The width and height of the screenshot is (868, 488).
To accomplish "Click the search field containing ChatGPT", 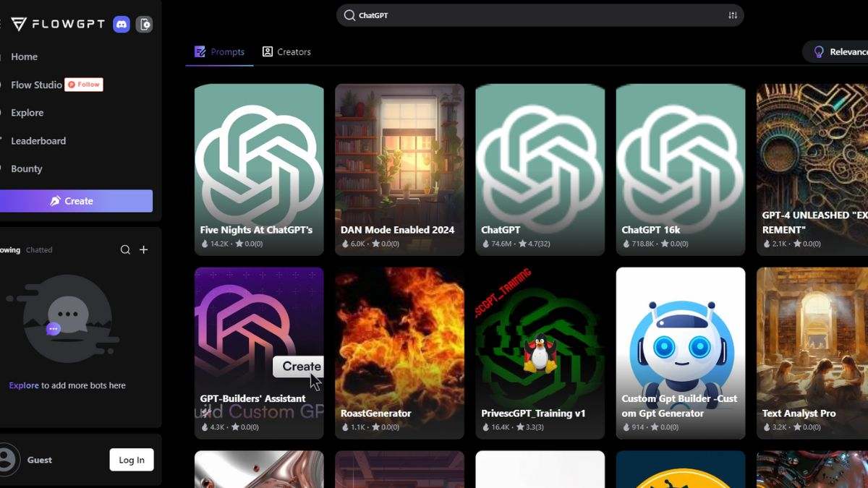I will 540,15.
